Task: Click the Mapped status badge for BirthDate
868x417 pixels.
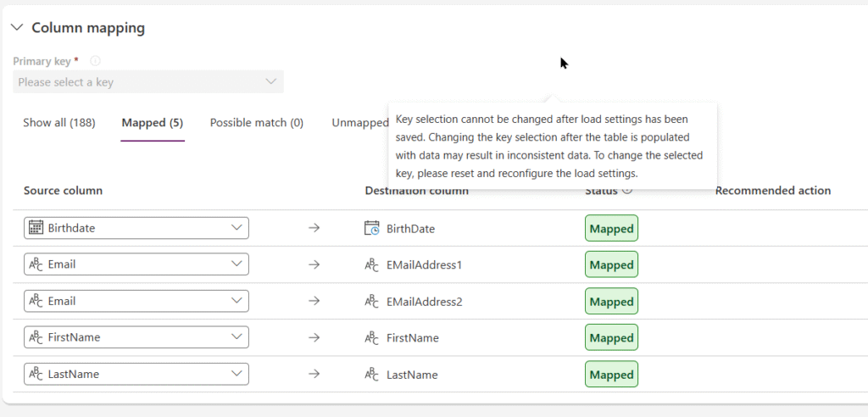Action: (x=611, y=228)
